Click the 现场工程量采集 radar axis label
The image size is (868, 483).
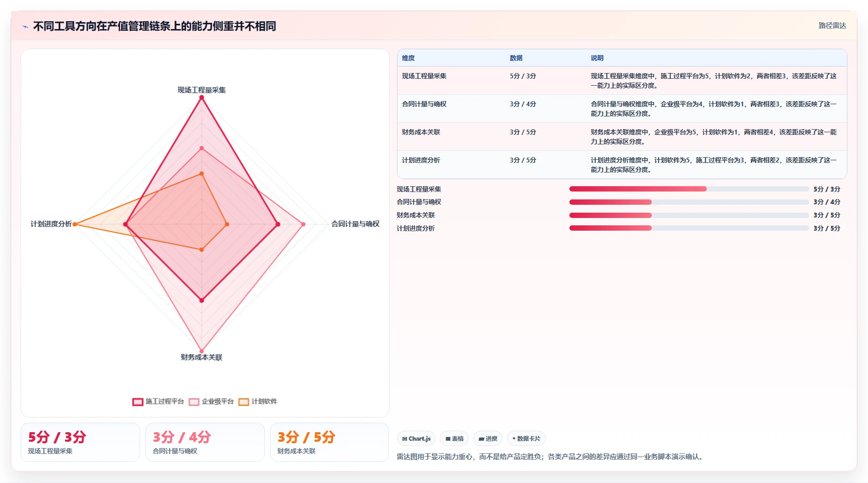pos(201,90)
